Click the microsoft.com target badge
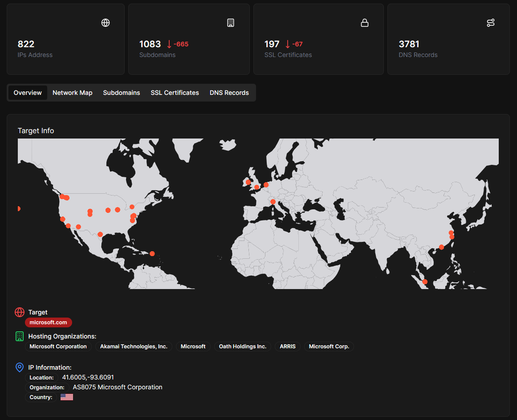517x420 pixels. point(49,322)
